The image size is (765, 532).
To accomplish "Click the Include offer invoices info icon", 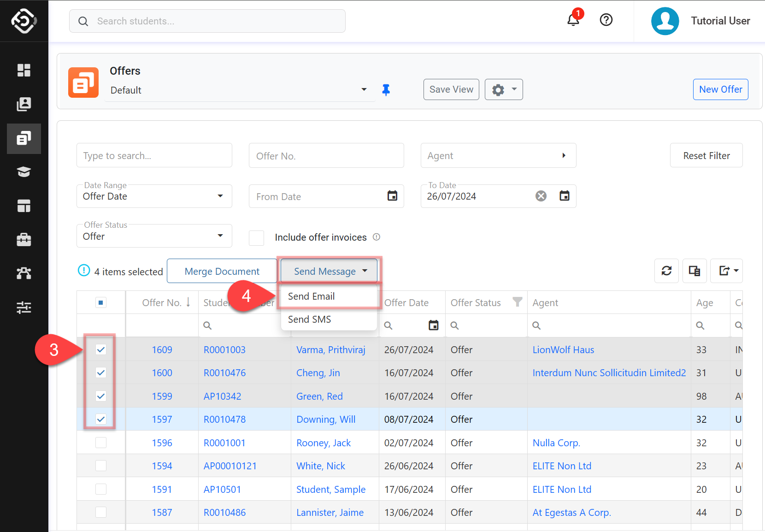I will click(x=377, y=237).
